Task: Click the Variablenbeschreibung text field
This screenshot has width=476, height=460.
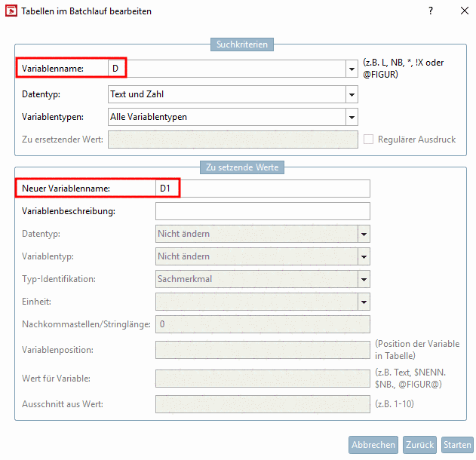Action: pyautogui.click(x=263, y=211)
